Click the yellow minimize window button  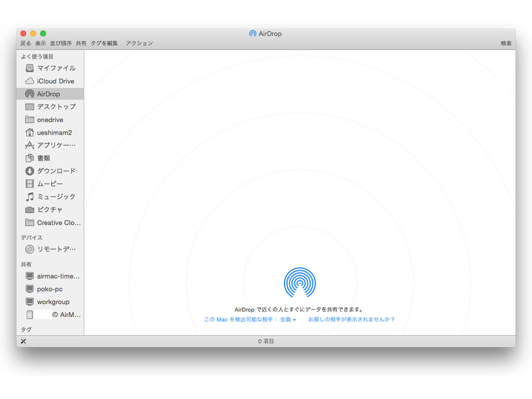pos(33,33)
